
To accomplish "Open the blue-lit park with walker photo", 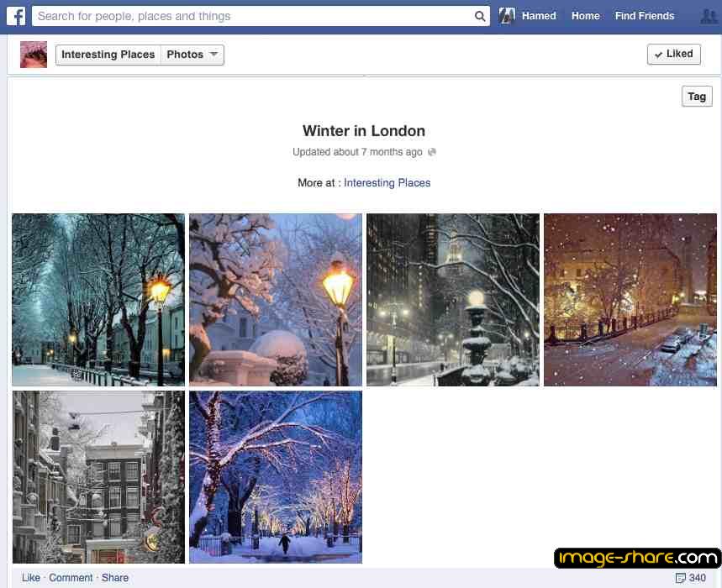I will [276, 477].
